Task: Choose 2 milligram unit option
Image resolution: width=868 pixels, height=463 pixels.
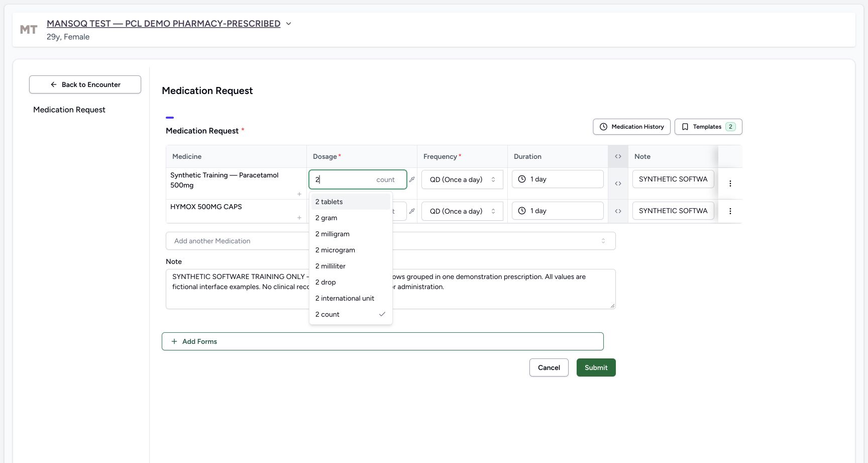Action: pyautogui.click(x=351, y=234)
